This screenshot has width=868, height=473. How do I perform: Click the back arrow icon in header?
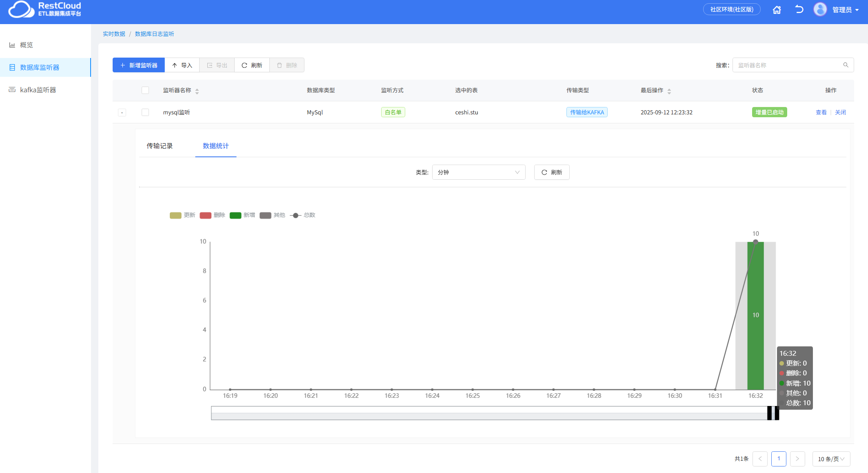(799, 9)
